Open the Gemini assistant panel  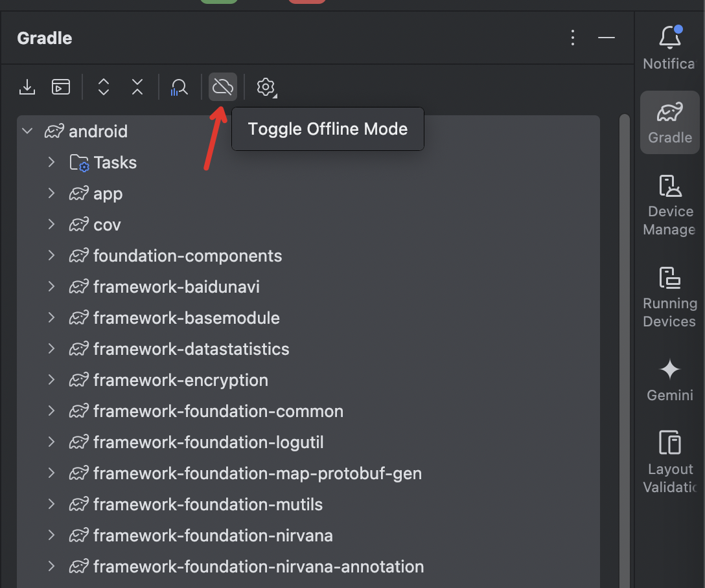point(669,380)
